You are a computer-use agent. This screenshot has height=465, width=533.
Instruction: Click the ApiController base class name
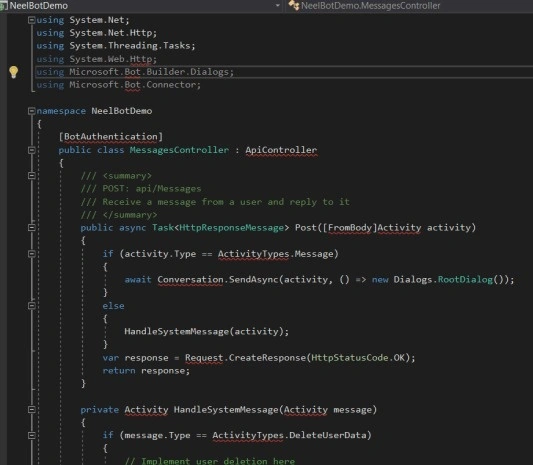pyautogui.click(x=281, y=150)
